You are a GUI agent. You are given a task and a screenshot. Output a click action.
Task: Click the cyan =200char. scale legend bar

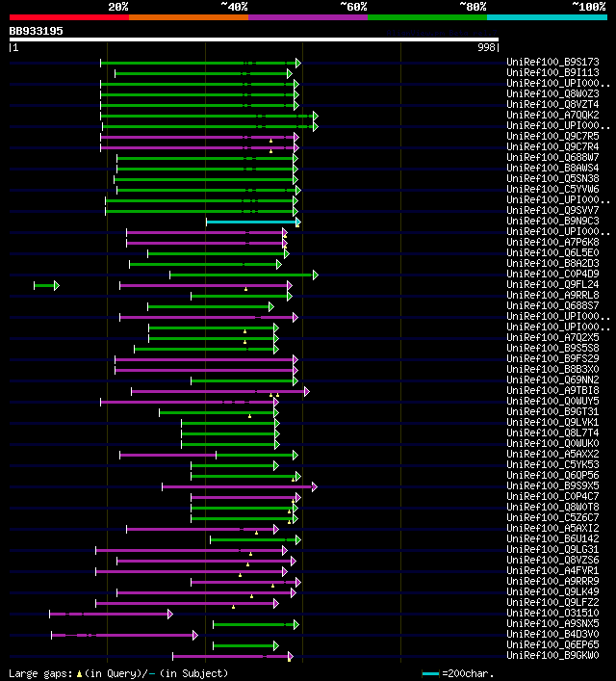pyautogui.click(x=430, y=673)
